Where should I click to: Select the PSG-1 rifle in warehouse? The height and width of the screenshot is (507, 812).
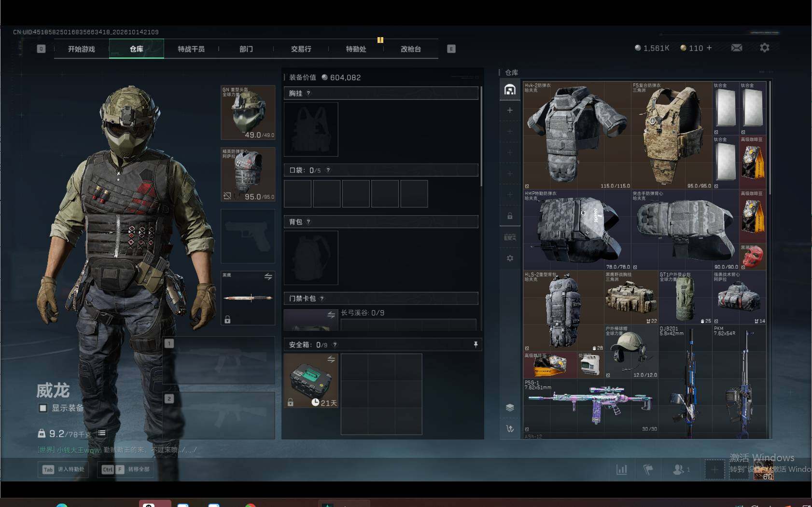(590, 405)
